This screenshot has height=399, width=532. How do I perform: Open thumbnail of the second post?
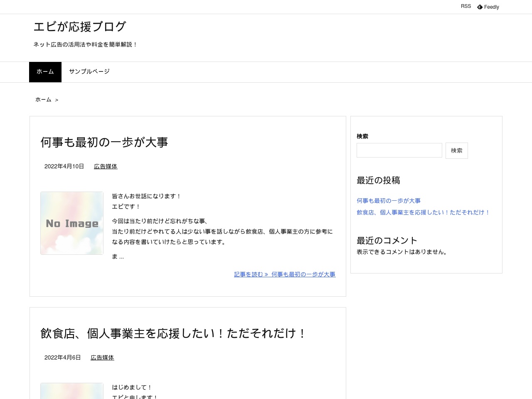72,391
